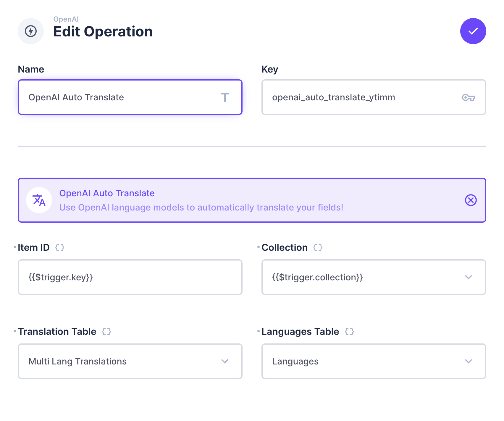
Task: Open the Collection dropdown
Action: coord(374,277)
